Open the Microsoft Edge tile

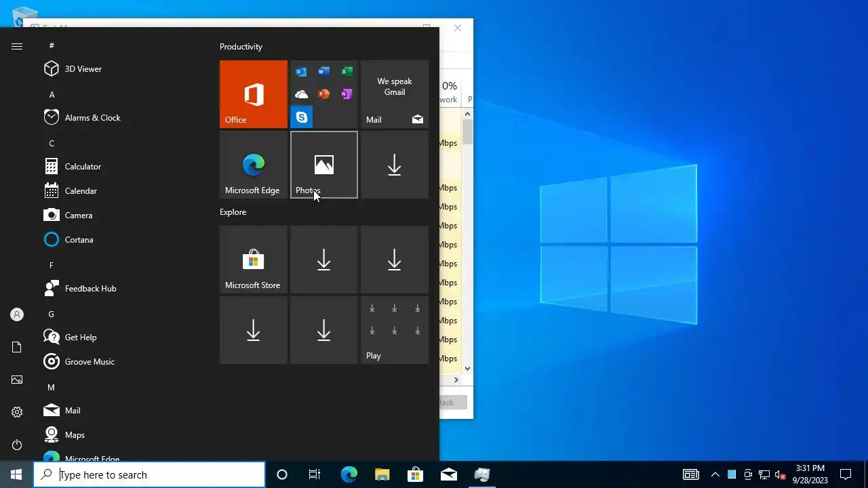(254, 165)
